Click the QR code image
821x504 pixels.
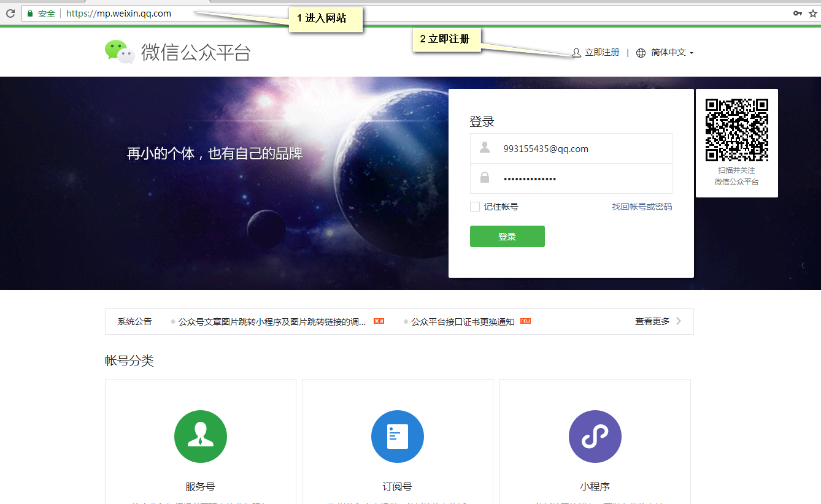(737, 129)
